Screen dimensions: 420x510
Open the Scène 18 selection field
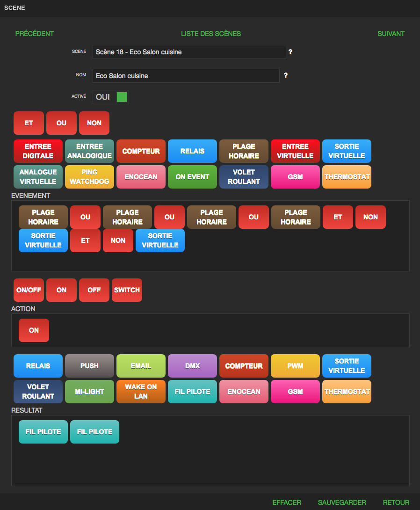[189, 52]
